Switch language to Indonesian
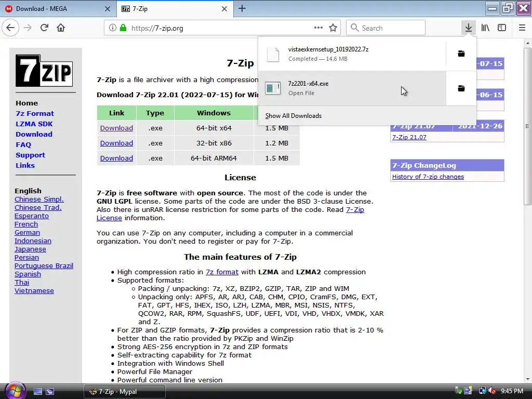The height and width of the screenshot is (399, 532). pos(33,241)
